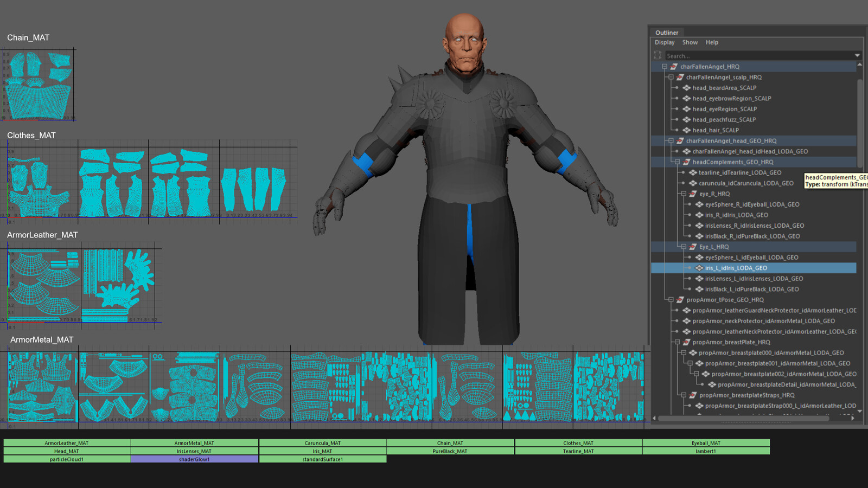
Task: Click the Outliner vertical scrollbar thumb
Action: (860, 124)
